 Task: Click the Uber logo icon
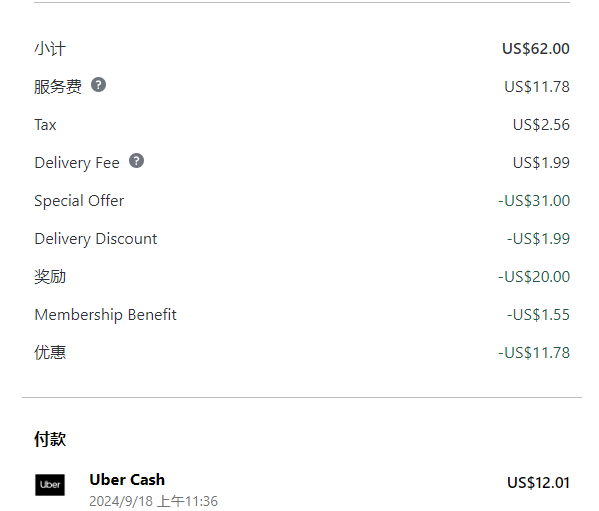[50, 485]
